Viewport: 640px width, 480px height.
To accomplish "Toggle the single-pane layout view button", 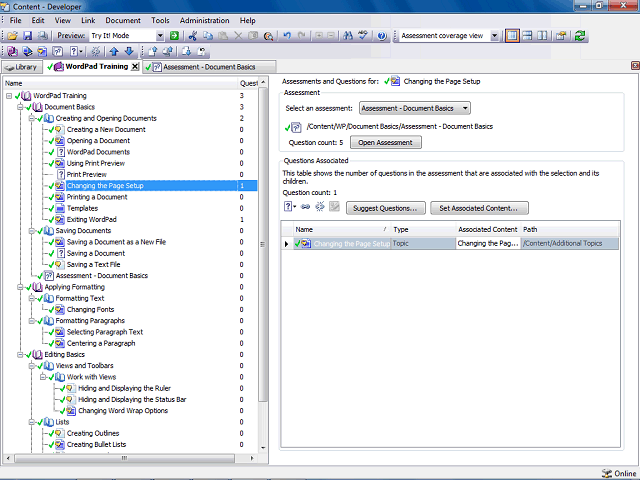I will click(512, 36).
